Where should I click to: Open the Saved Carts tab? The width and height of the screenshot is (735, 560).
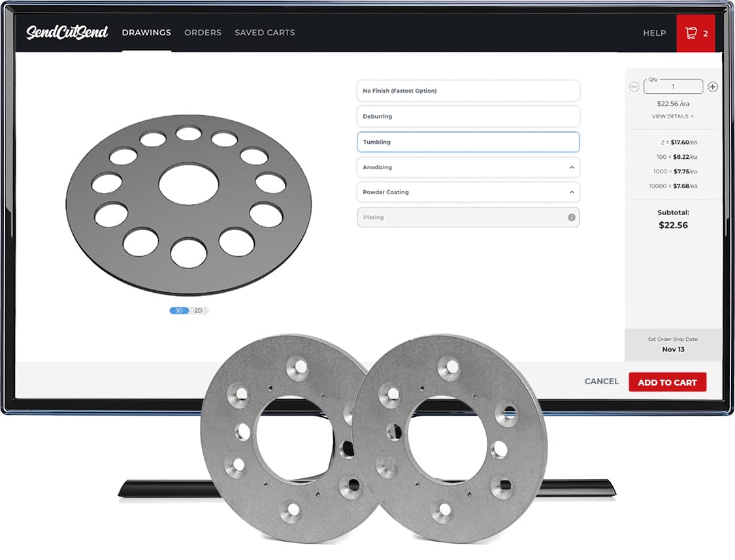pyautogui.click(x=265, y=33)
